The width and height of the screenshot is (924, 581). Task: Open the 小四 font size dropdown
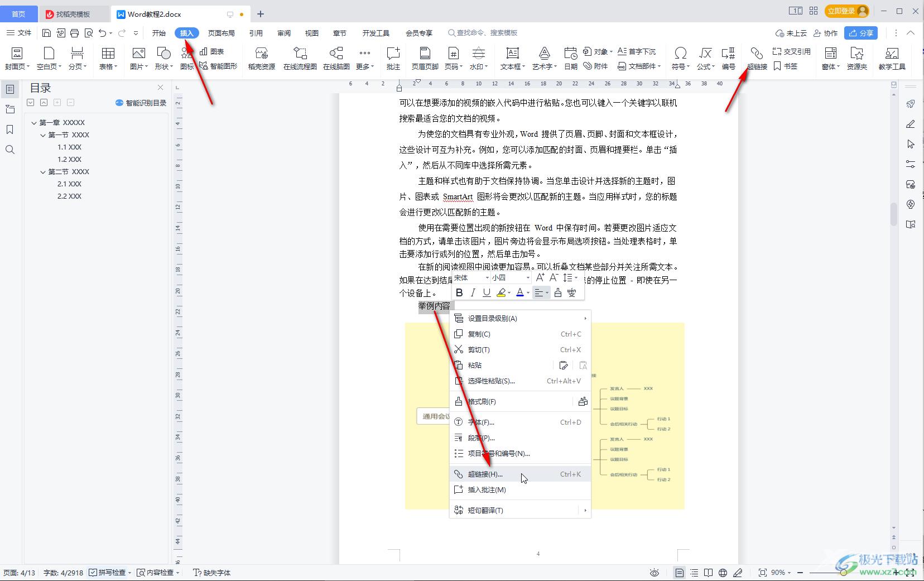(528, 278)
